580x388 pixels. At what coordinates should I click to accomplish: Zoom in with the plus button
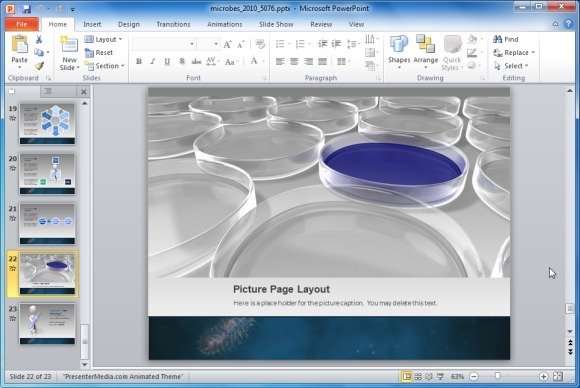pyautogui.click(x=543, y=377)
